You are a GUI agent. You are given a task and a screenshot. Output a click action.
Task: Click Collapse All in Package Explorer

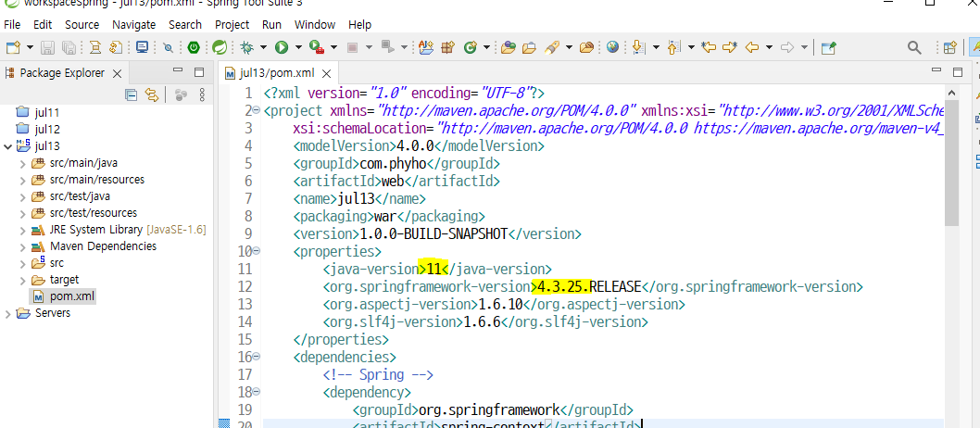[x=131, y=95]
